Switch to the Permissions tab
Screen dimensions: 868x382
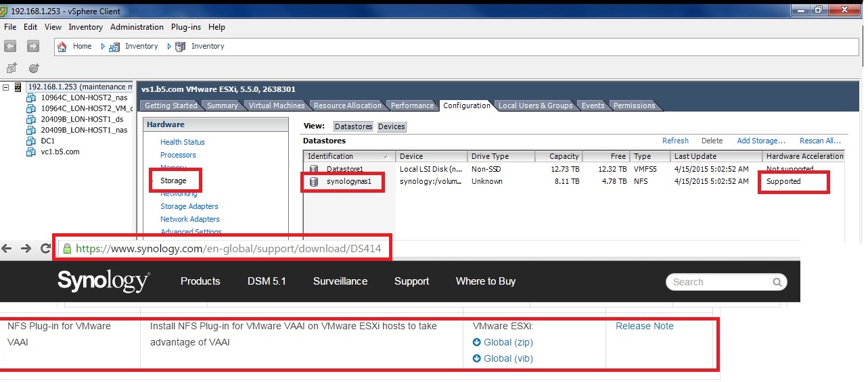point(634,105)
